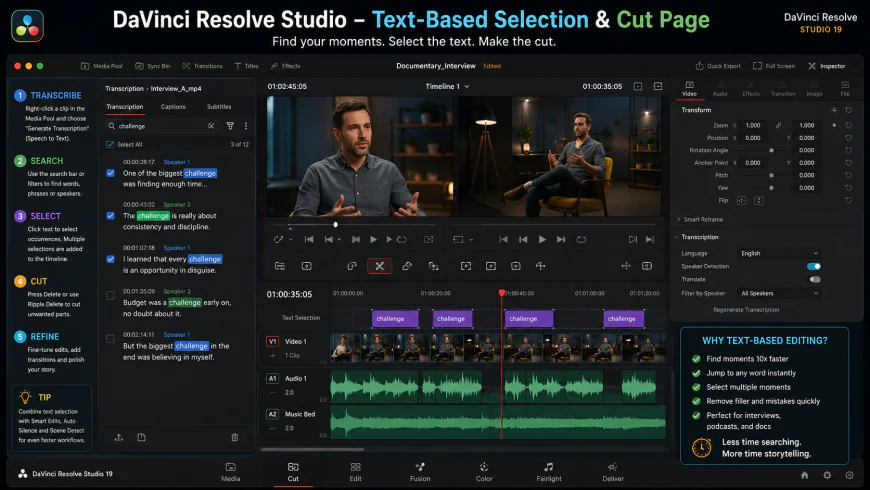
Task: Open the Edit page
Action: (x=356, y=472)
